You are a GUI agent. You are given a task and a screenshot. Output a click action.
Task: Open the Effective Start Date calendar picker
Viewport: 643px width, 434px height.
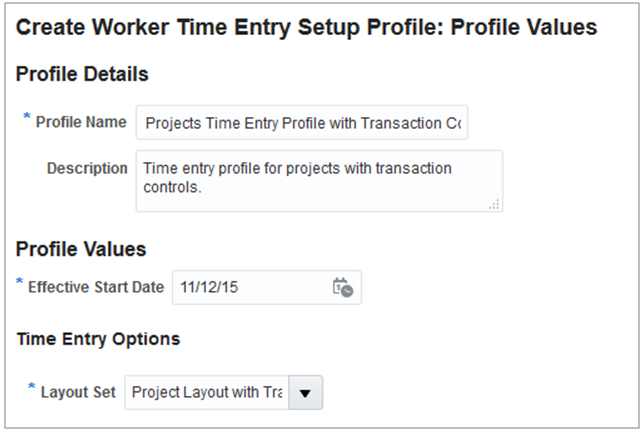tap(342, 287)
